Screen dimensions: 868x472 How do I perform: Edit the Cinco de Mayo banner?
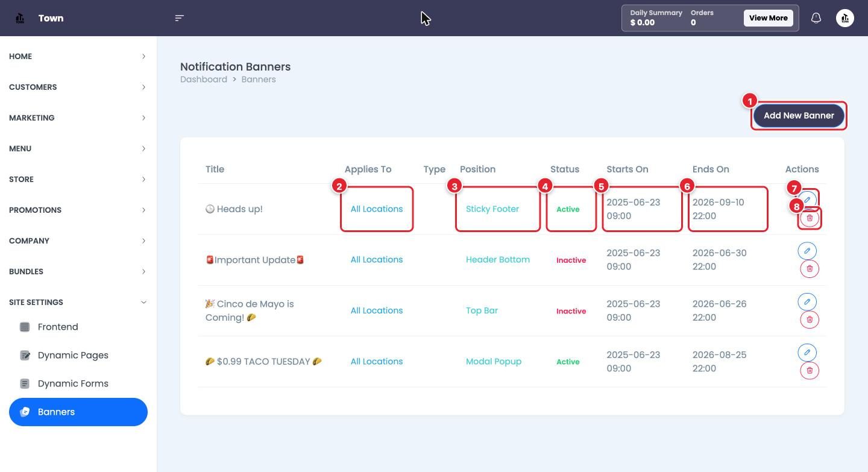[x=807, y=301]
